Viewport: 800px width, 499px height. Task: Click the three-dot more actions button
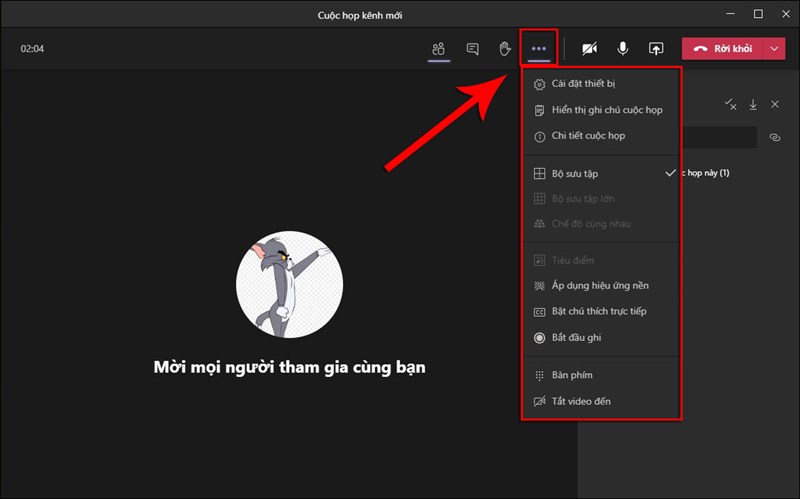539,48
